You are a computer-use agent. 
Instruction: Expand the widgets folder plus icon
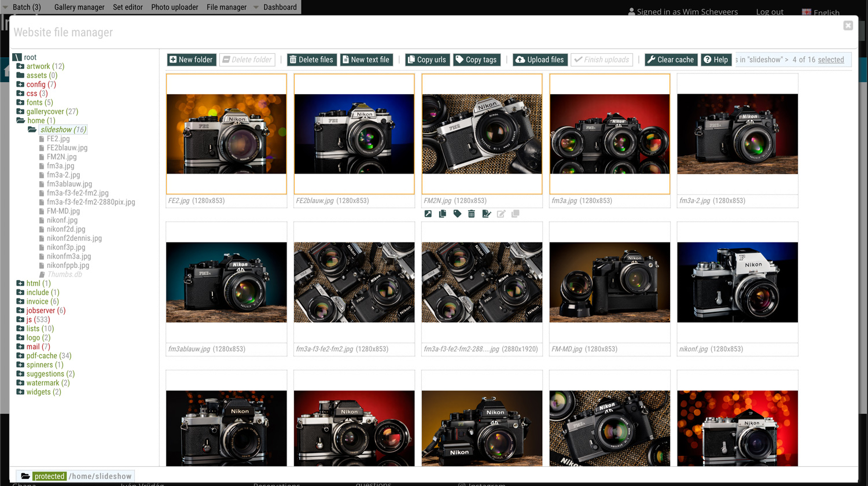pyautogui.click(x=20, y=392)
